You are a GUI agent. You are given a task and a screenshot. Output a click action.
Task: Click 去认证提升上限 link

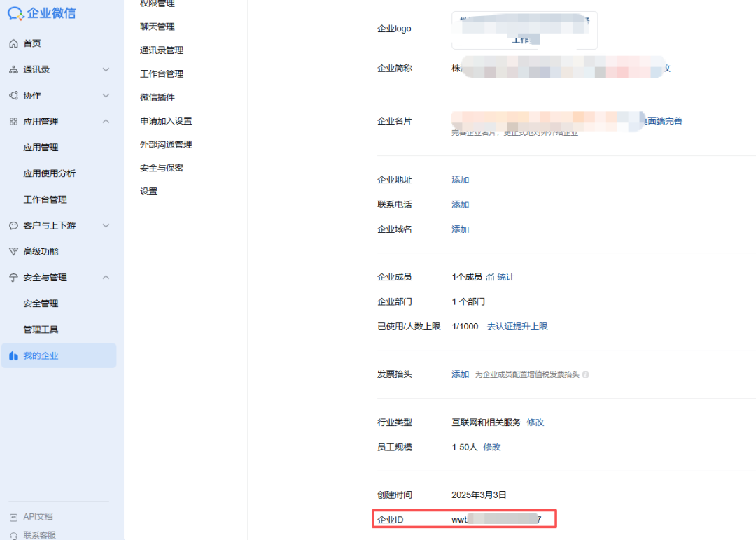tap(517, 326)
